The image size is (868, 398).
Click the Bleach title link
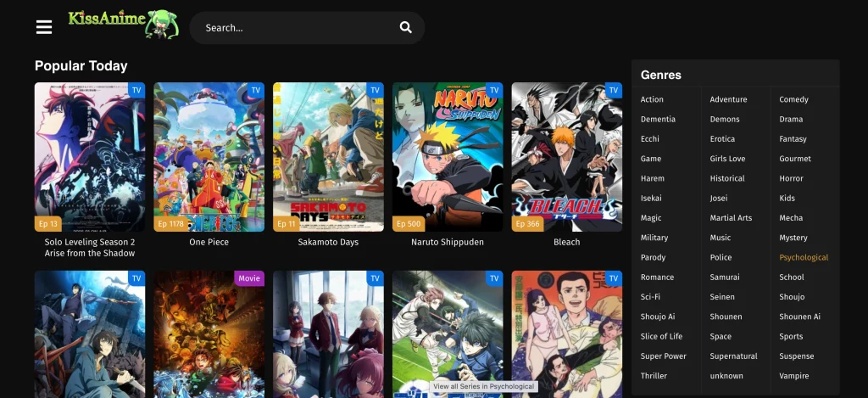click(567, 242)
